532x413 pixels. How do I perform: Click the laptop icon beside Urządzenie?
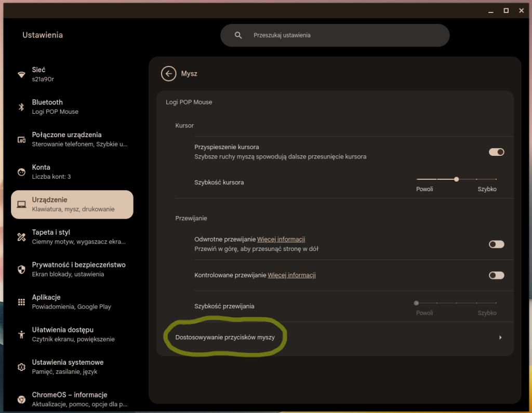(x=21, y=204)
